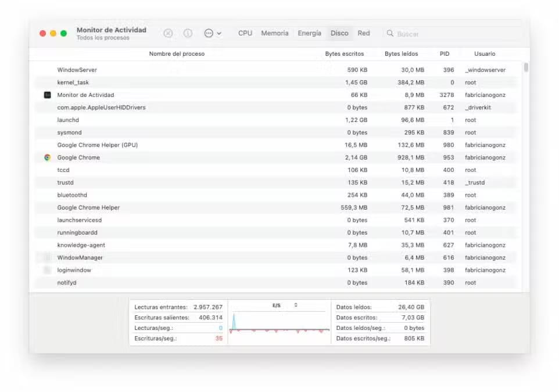Viewport: 559px width, 392px height.
Task: Click the stop process (X) toolbar icon
Action: (x=168, y=34)
